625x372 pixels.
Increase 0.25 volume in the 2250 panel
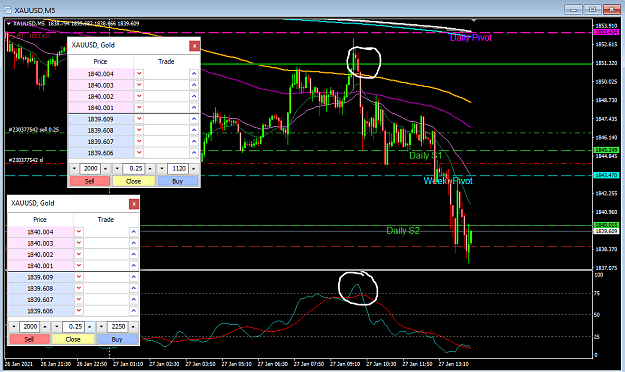coord(90,327)
